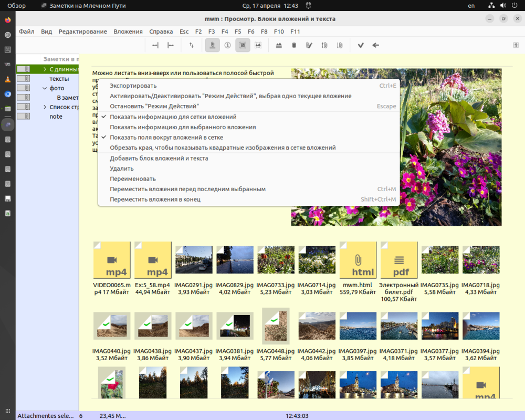Expand the 'С длинны…' tree note
The height and width of the screenshot is (420, 525).
pyautogui.click(x=45, y=69)
